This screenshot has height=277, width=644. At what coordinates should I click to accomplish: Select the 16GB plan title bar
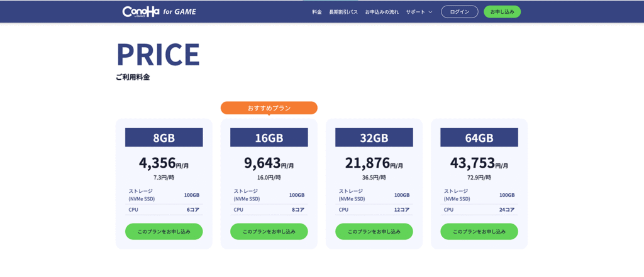pyautogui.click(x=269, y=138)
